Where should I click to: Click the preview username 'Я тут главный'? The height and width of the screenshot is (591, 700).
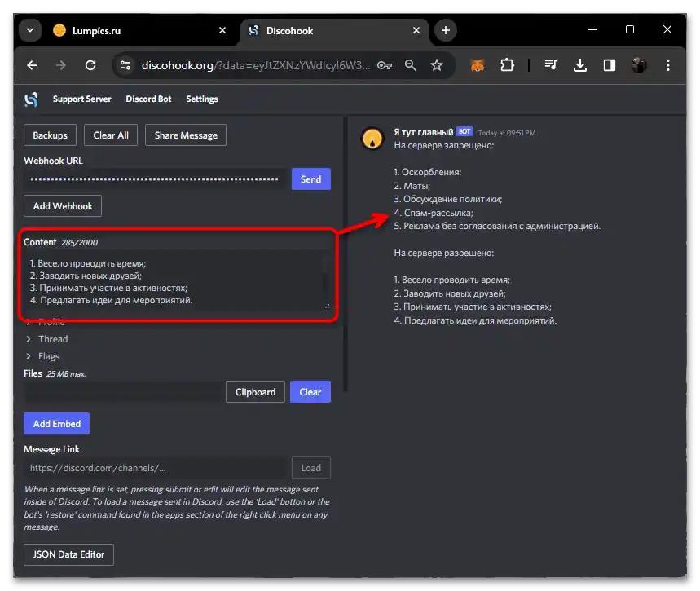423,132
